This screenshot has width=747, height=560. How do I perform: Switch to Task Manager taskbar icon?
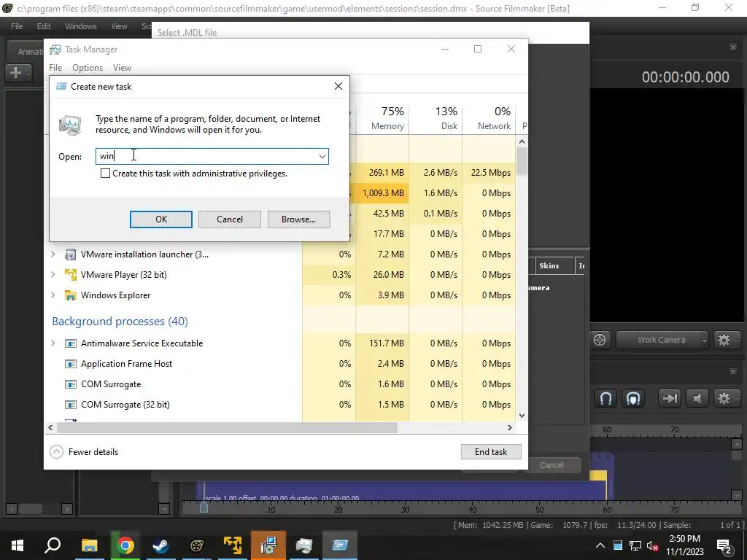tap(304, 545)
